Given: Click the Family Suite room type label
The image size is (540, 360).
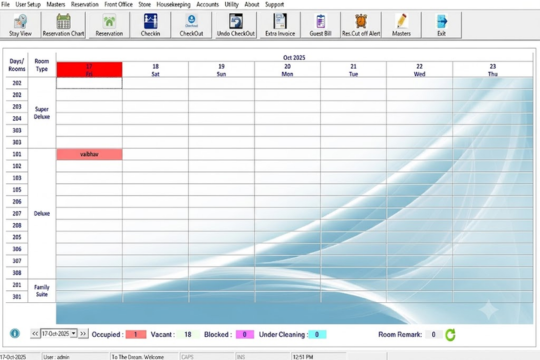Looking at the screenshot, I should pyautogui.click(x=42, y=291).
